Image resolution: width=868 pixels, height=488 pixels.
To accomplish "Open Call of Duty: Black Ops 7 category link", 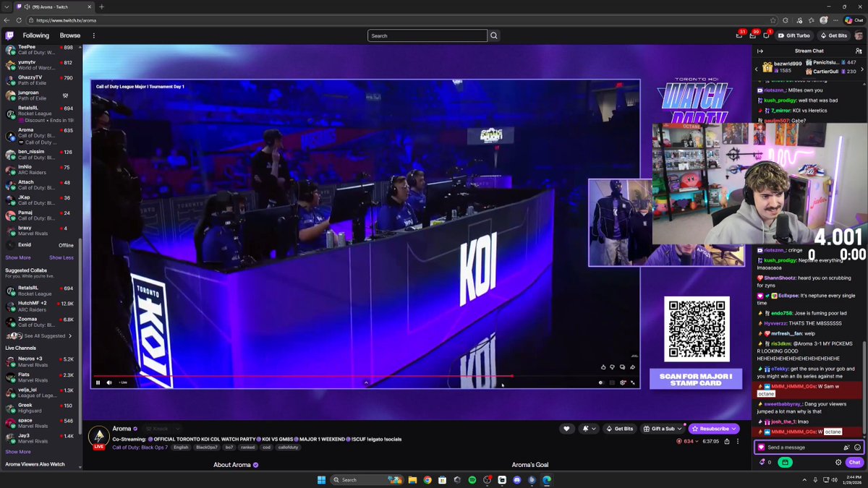I will tap(140, 448).
